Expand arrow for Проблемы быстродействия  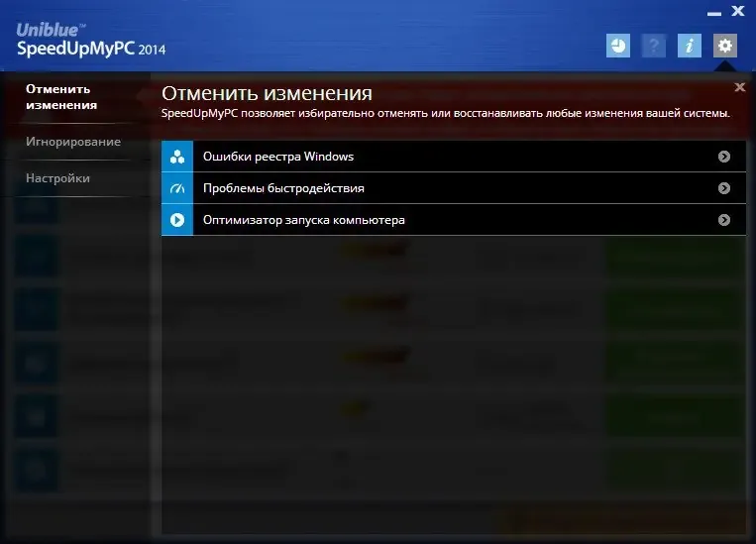(x=723, y=188)
